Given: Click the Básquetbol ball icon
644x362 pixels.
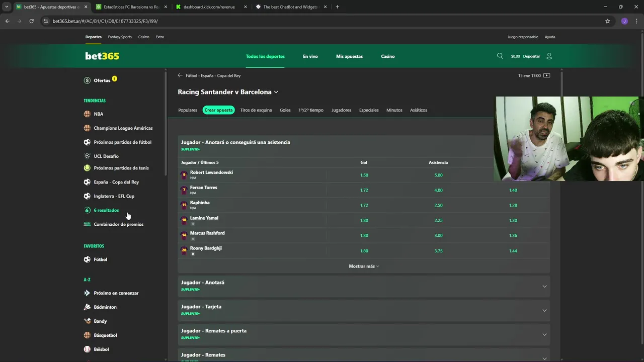Looking at the screenshot, I should pos(88,335).
